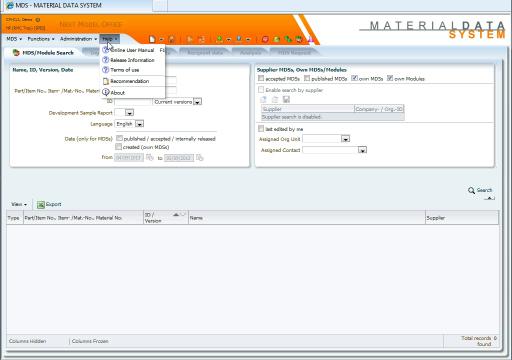The width and height of the screenshot is (512, 360).
Task: Check the published MDSs checkbox
Action: pos(307,78)
